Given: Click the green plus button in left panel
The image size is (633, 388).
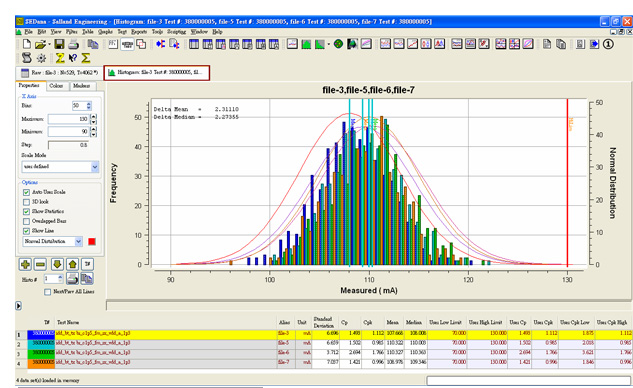Looking at the screenshot, I should tap(25, 264).
